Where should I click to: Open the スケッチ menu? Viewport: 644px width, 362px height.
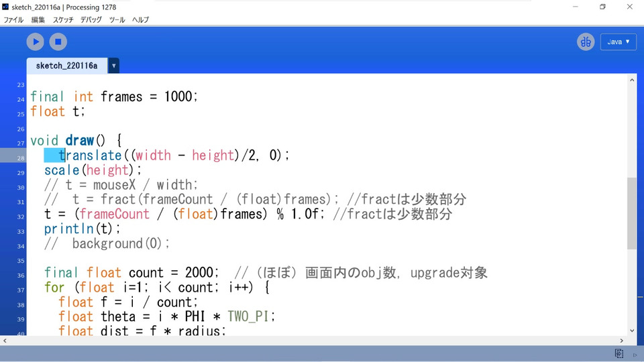coord(63,19)
